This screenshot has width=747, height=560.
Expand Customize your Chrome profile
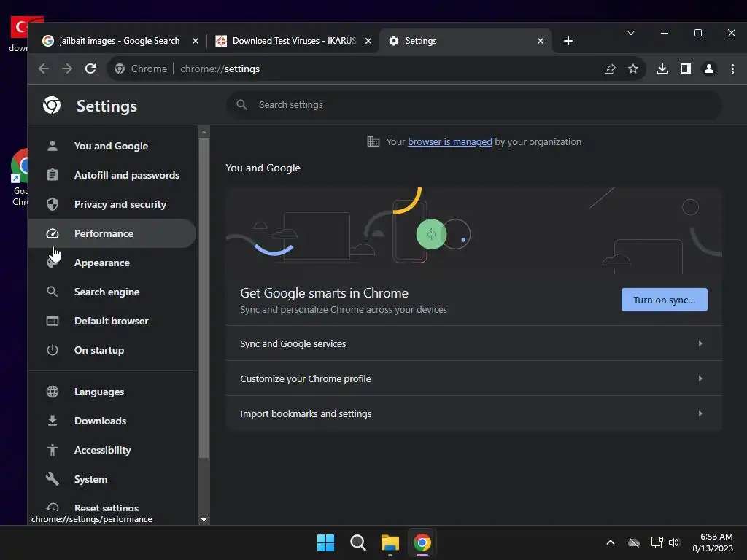coord(474,378)
